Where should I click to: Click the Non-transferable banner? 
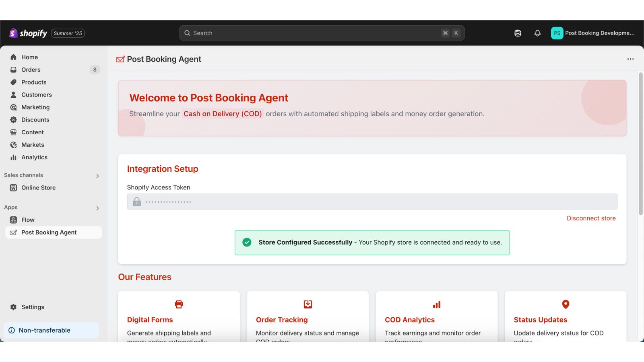click(51, 330)
